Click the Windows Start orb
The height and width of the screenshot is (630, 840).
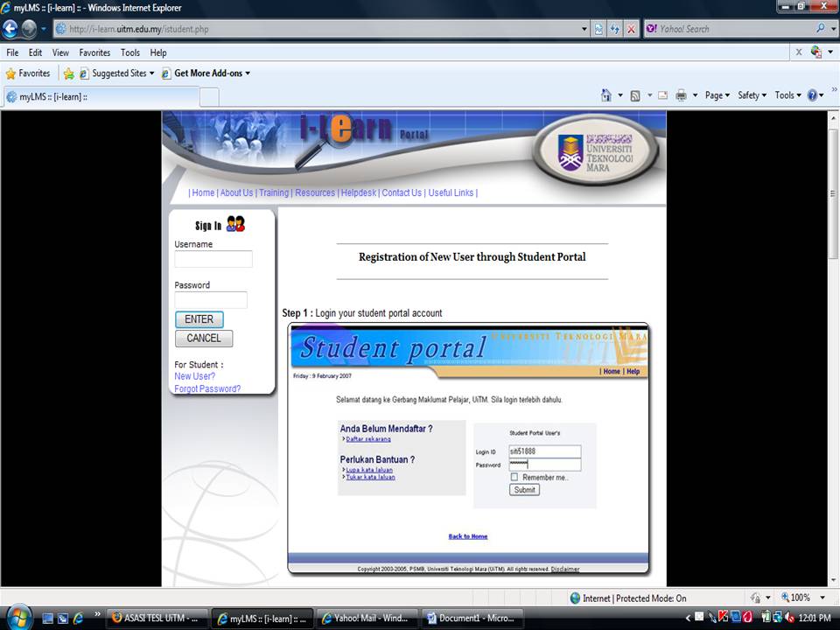click(x=18, y=618)
